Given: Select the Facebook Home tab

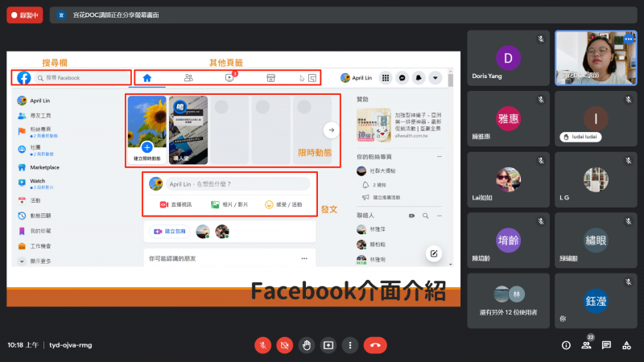Looking at the screenshot, I should pos(147,78).
